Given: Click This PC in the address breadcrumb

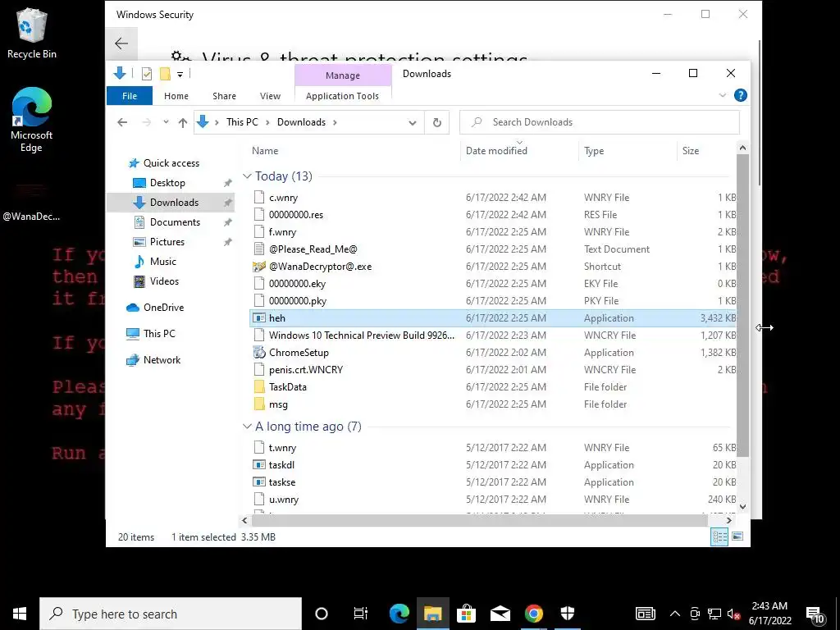Looking at the screenshot, I should click(242, 122).
